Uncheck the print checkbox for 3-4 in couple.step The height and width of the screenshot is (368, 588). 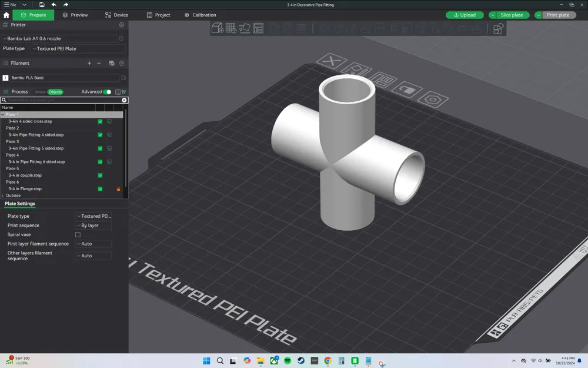[100, 175]
